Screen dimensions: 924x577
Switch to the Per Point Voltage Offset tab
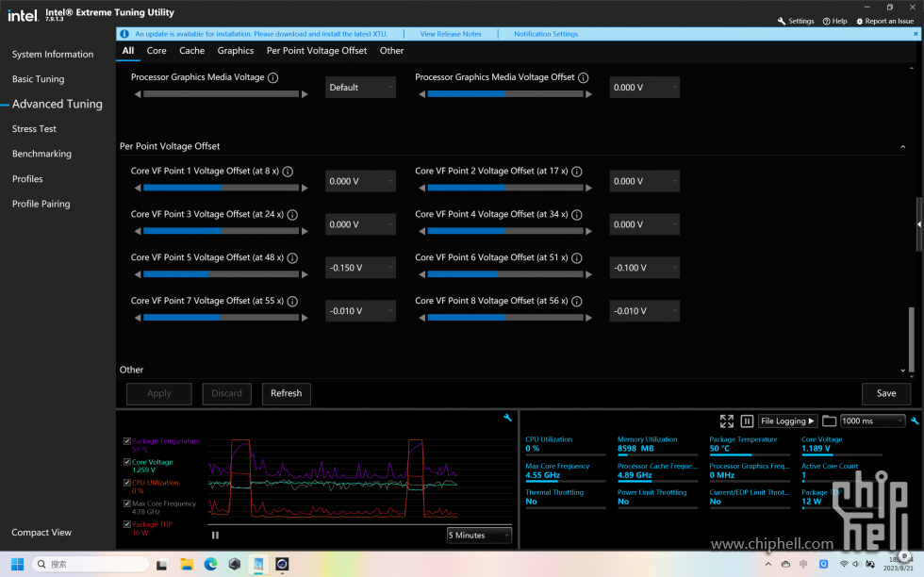tap(317, 51)
